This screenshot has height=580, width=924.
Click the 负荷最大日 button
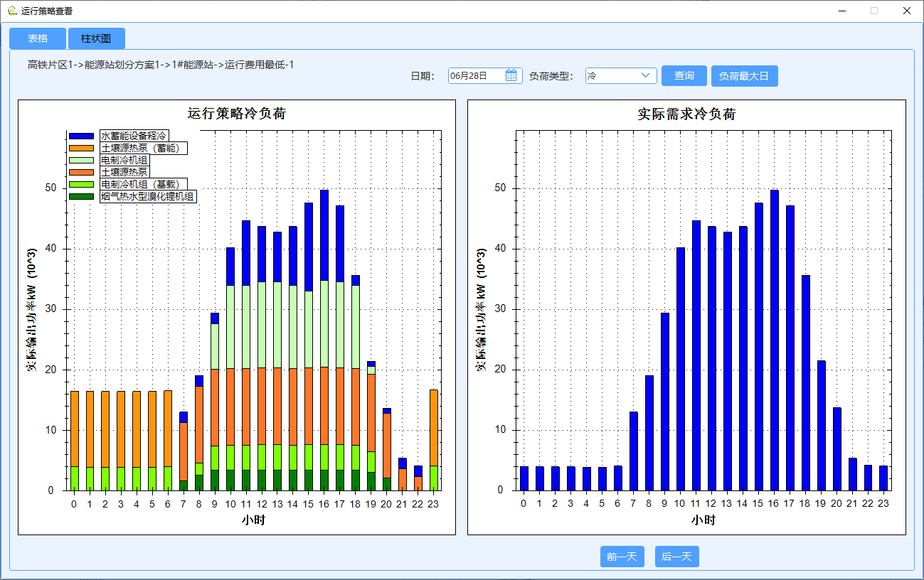[744, 76]
